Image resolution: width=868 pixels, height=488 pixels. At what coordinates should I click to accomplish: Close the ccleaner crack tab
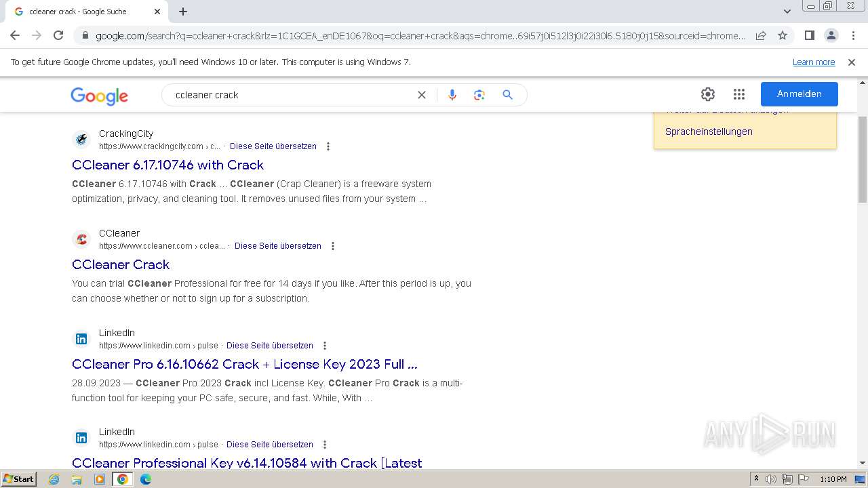point(157,12)
